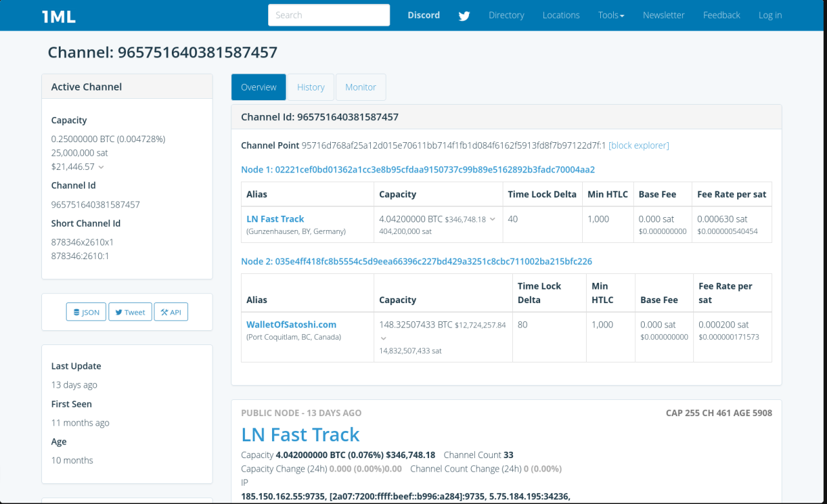Click the Twitter bird icon in navbar

464,16
